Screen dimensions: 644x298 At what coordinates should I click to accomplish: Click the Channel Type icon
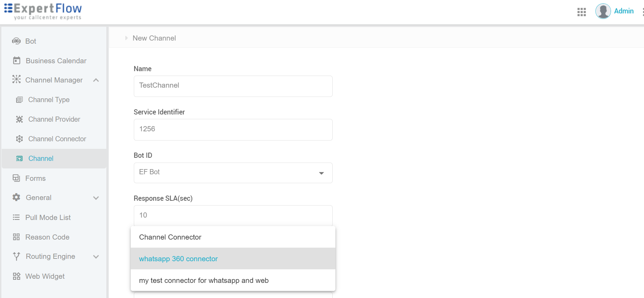pos(19,99)
